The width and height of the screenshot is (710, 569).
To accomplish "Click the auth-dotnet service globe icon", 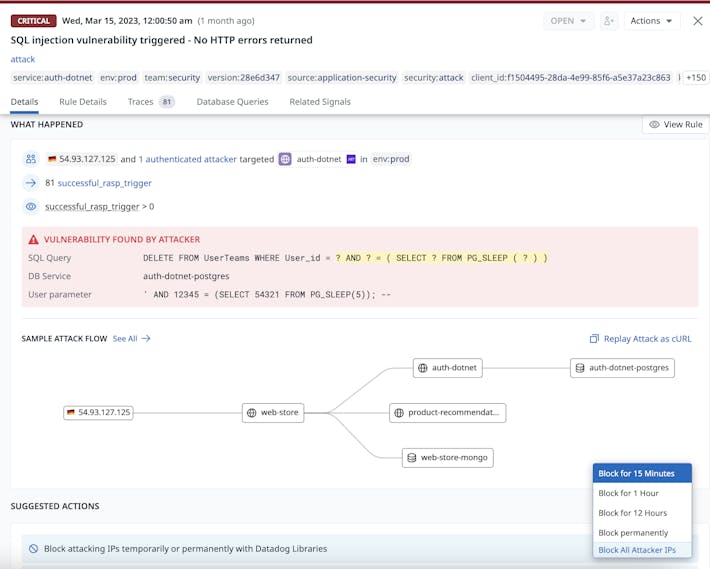I will tap(285, 159).
